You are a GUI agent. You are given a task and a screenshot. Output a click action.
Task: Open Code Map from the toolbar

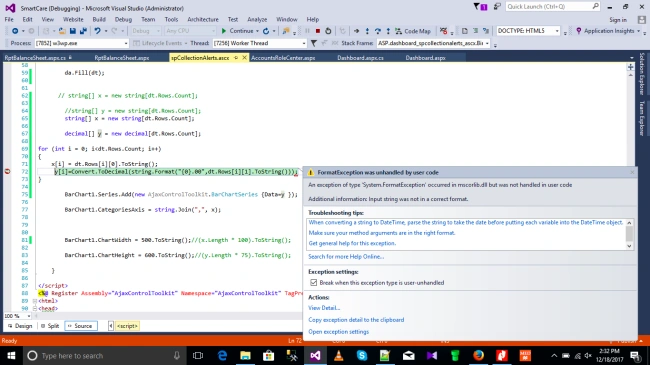tap(413, 31)
